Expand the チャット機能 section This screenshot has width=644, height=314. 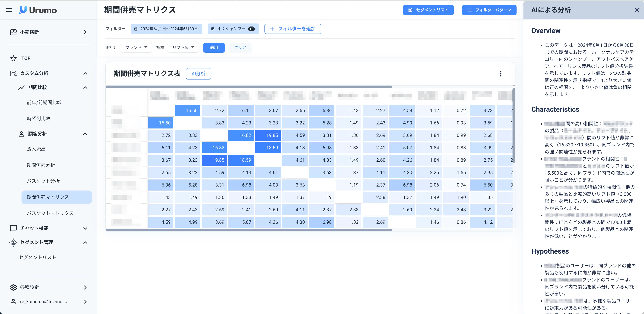[85, 228]
